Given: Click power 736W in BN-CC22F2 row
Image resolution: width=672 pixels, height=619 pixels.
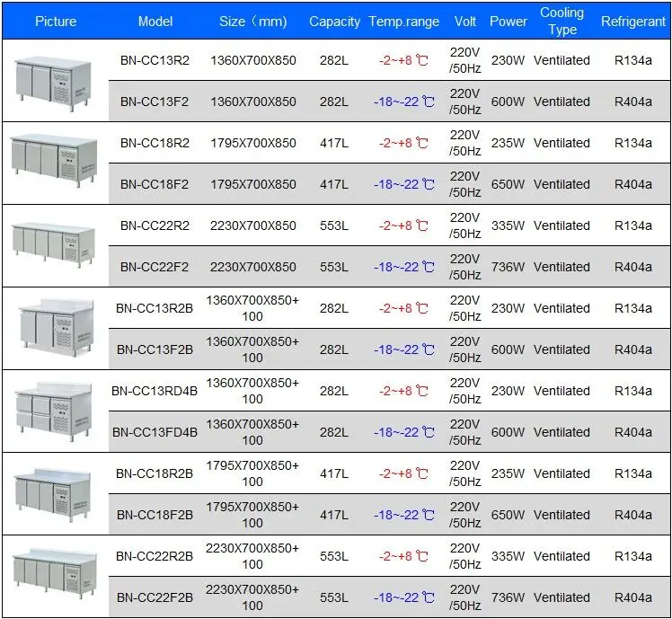Looking at the screenshot, I should (508, 267).
